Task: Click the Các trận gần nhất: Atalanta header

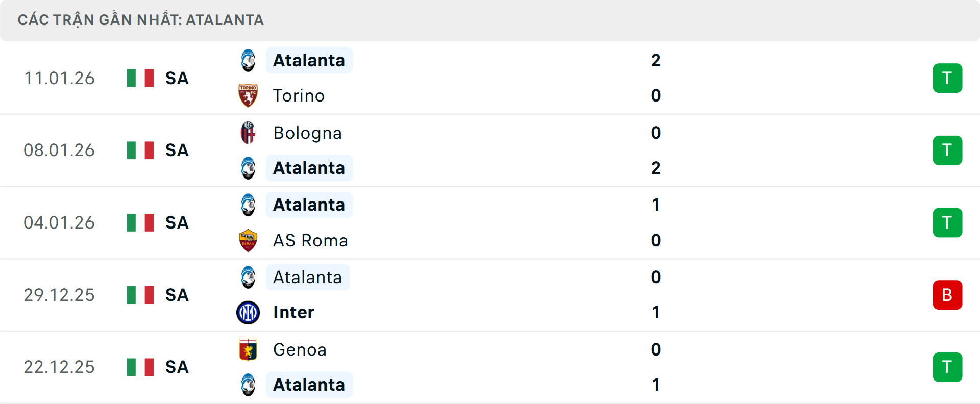Action: point(141,20)
